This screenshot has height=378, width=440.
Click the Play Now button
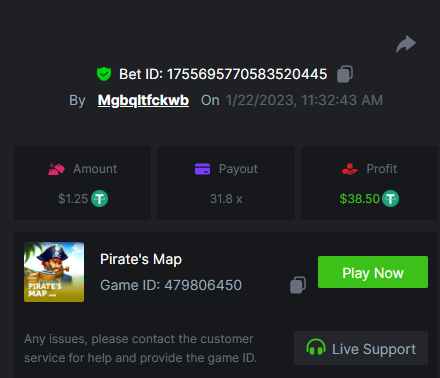pyautogui.click(x=373, y=272)
